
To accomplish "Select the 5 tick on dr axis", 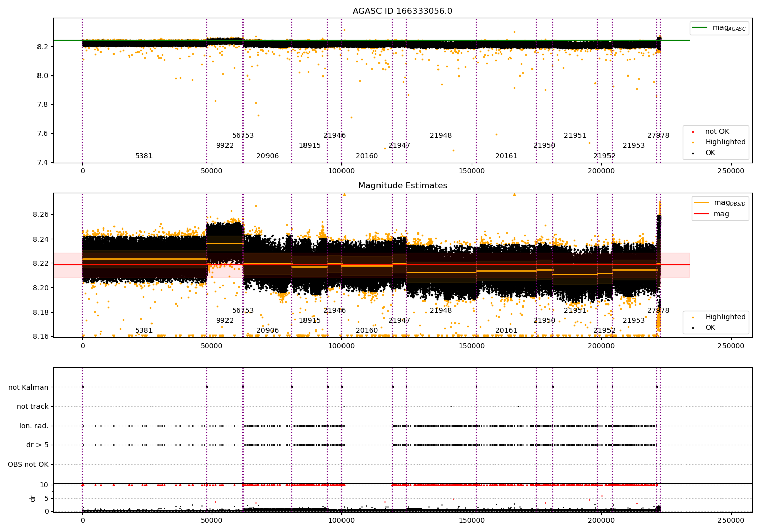I will (x=46, y=498).
